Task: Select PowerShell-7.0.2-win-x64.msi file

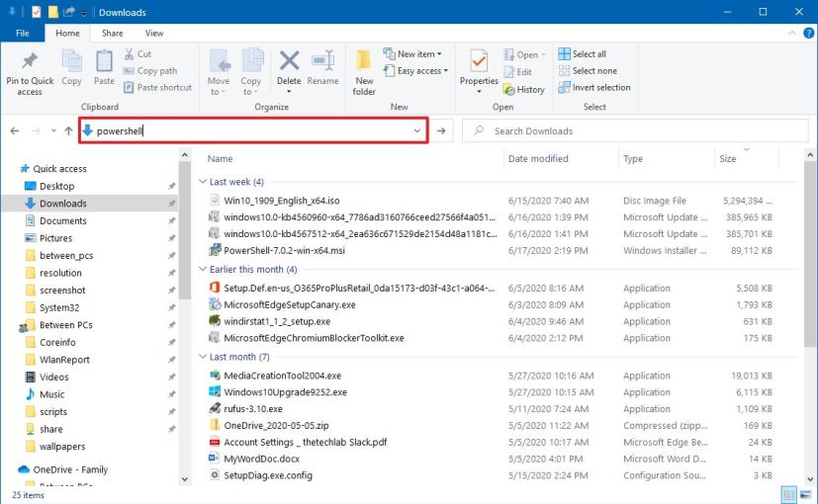Action: (x=284, y=250)
